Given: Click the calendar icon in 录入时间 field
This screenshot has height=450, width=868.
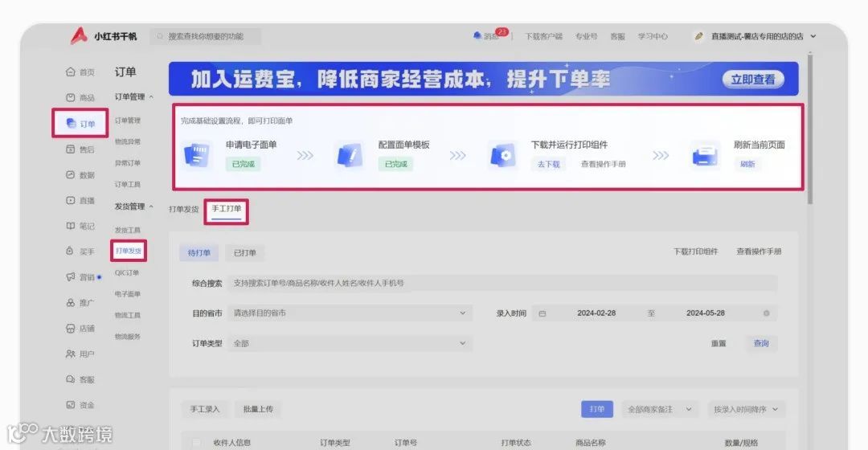Looking at the screenshot, I should click(x=542, y=313).
